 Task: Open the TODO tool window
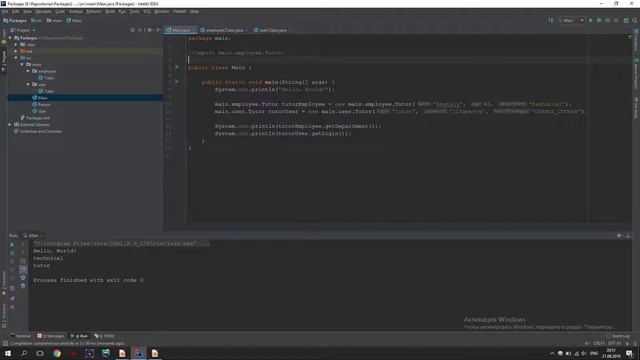(x=104, y=336)
